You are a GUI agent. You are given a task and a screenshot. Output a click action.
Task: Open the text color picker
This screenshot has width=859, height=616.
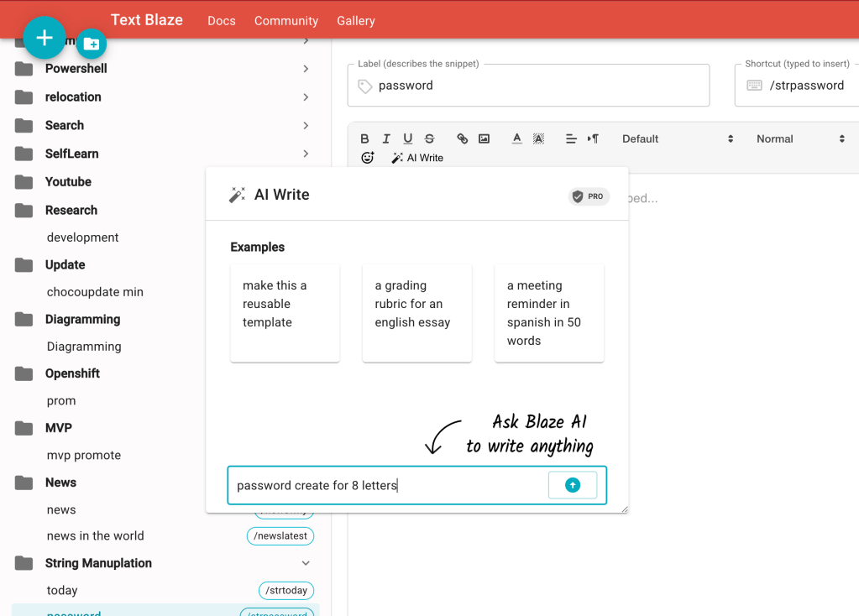click(x=516, y=138)
